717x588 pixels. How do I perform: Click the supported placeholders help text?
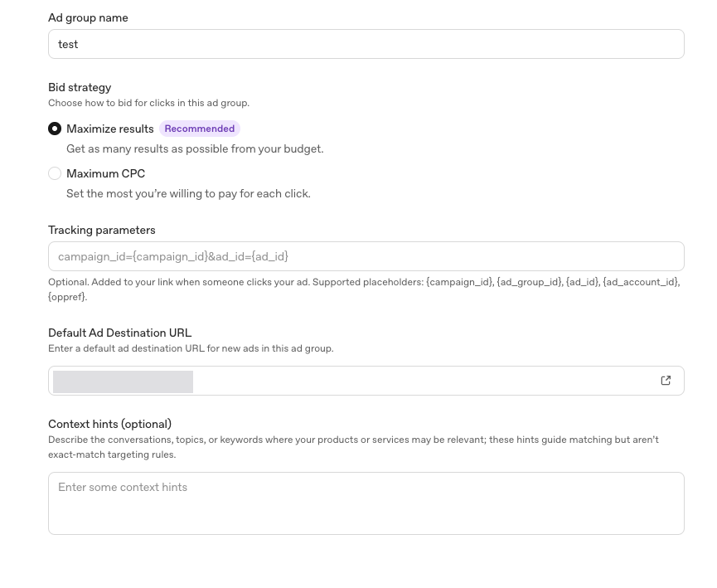coord(364,289)
